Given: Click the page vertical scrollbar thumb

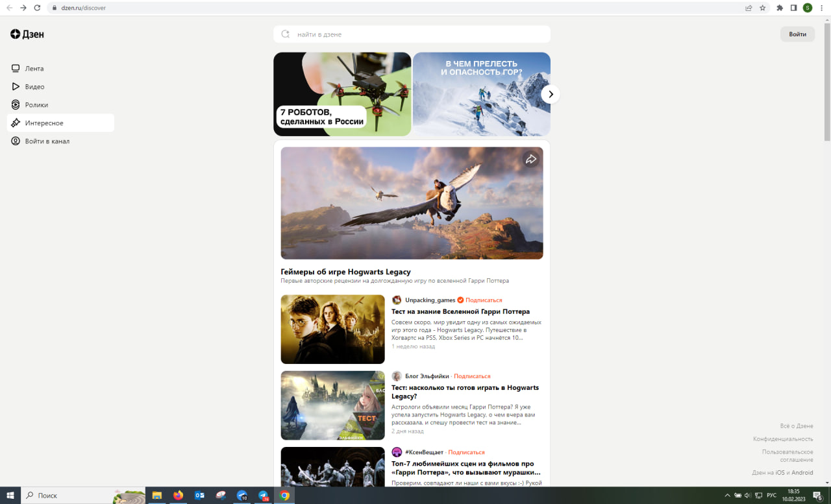Looking at the screenshot, I should point(827,81).
